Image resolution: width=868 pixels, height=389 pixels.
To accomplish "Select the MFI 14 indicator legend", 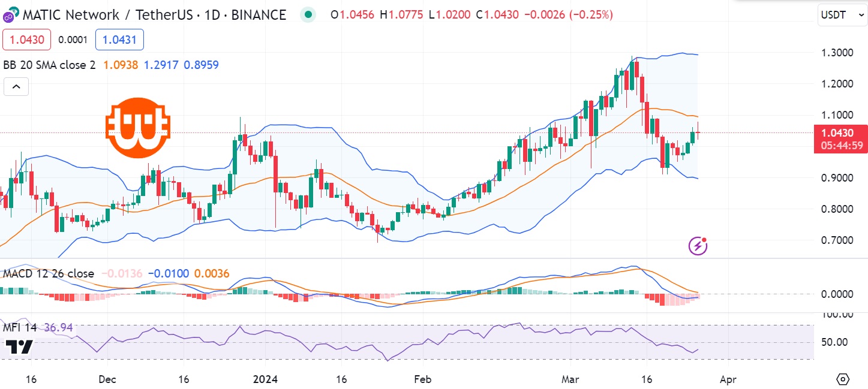I will click(20, 327).
